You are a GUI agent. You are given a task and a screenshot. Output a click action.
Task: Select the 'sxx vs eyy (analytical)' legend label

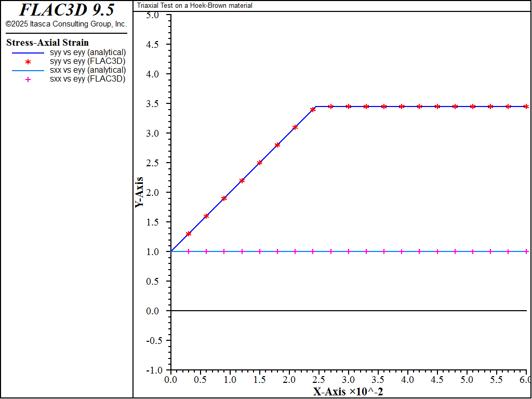coord(88,70)
